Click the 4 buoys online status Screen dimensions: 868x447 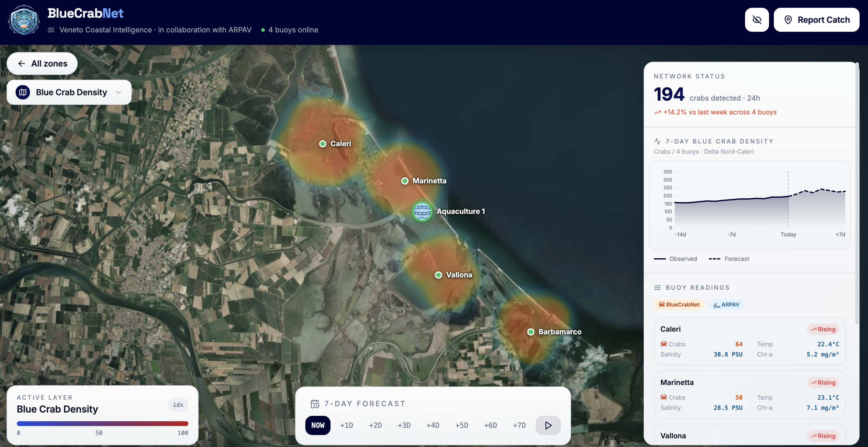[290, 30]
